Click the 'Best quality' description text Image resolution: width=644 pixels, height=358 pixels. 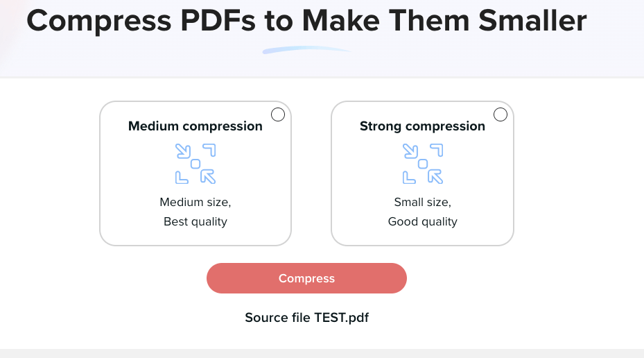pyautogui.click(x=195, y=221)
